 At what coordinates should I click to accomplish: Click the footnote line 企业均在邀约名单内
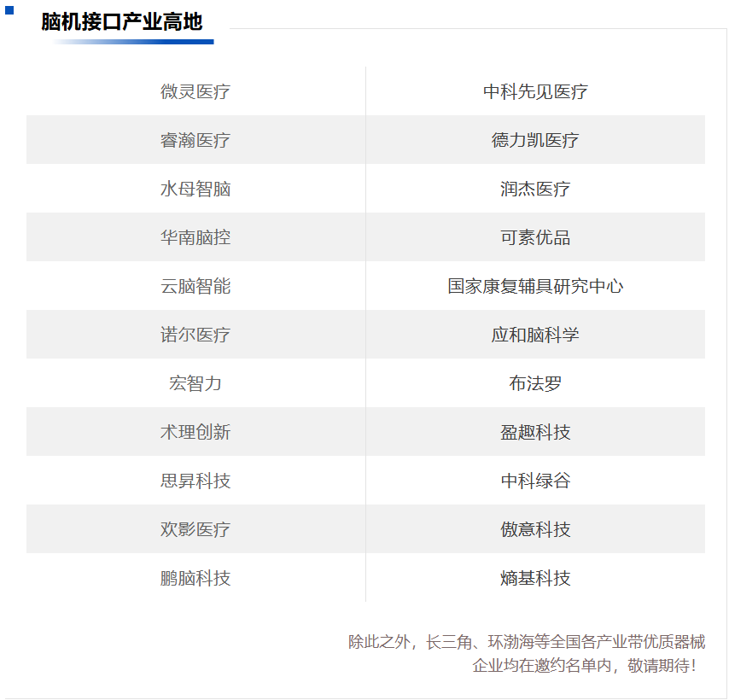click(585, 666)
